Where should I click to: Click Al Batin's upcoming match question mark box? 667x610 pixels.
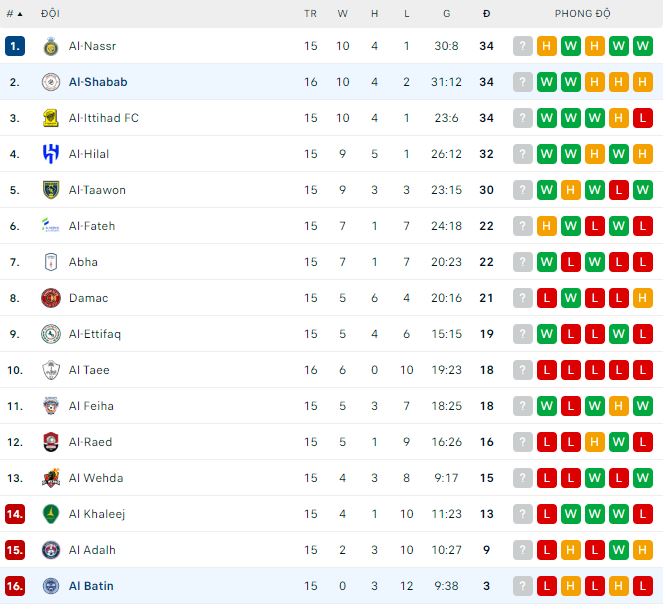coord(522,586)
